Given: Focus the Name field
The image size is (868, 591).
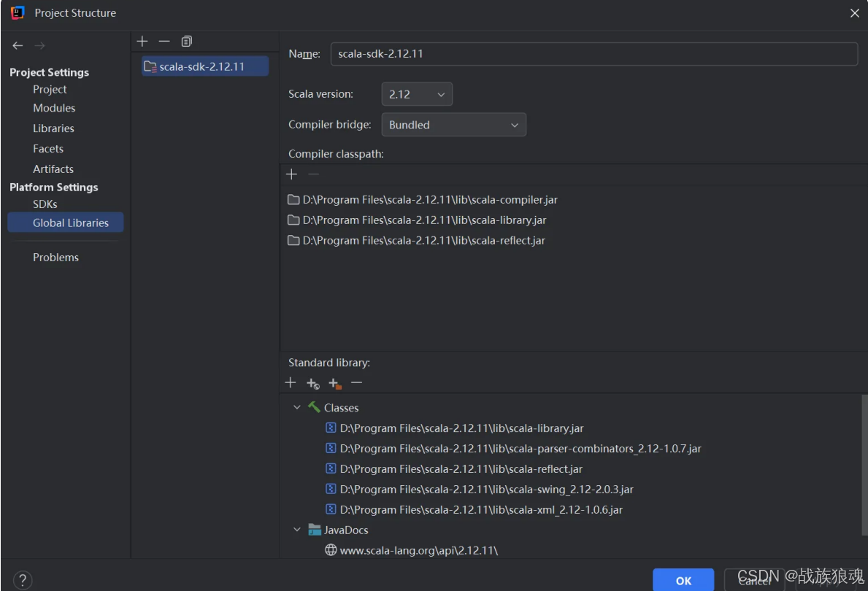Looking at the screenshot, I should (594, 54).
